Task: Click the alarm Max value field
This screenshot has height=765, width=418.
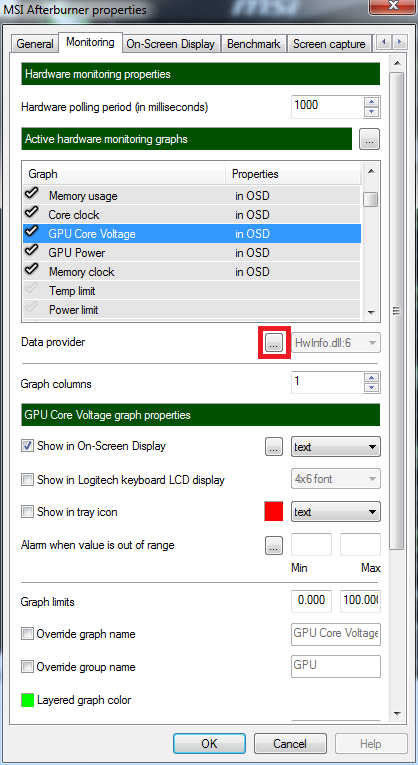Action: (x=360, y=545)
